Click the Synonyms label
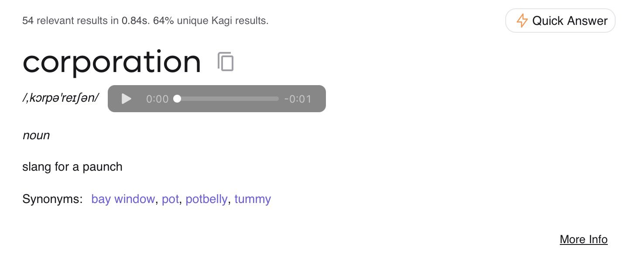The image size is (644, 258). [52, 199]
